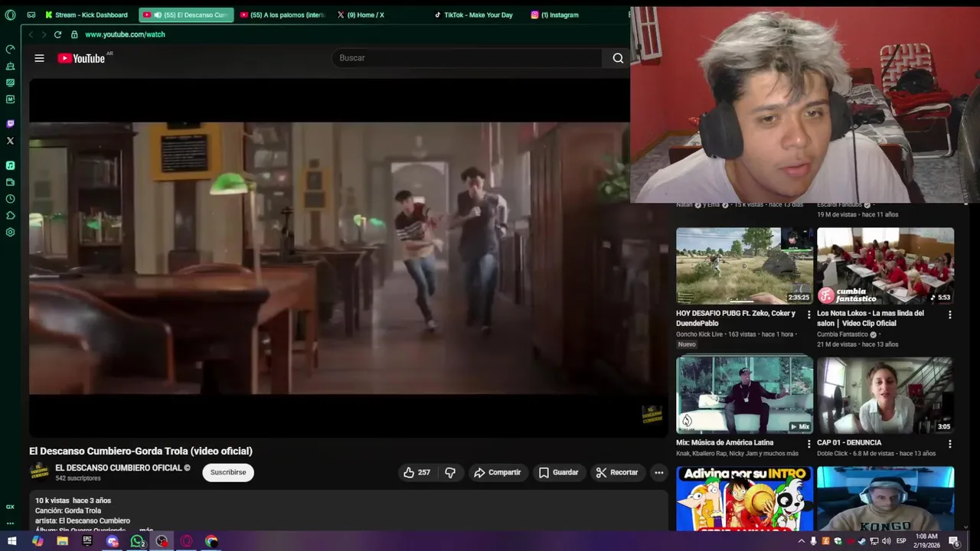Open Twitch panel in Opera sidebar

pyautogui.click(x=10, y=123)
